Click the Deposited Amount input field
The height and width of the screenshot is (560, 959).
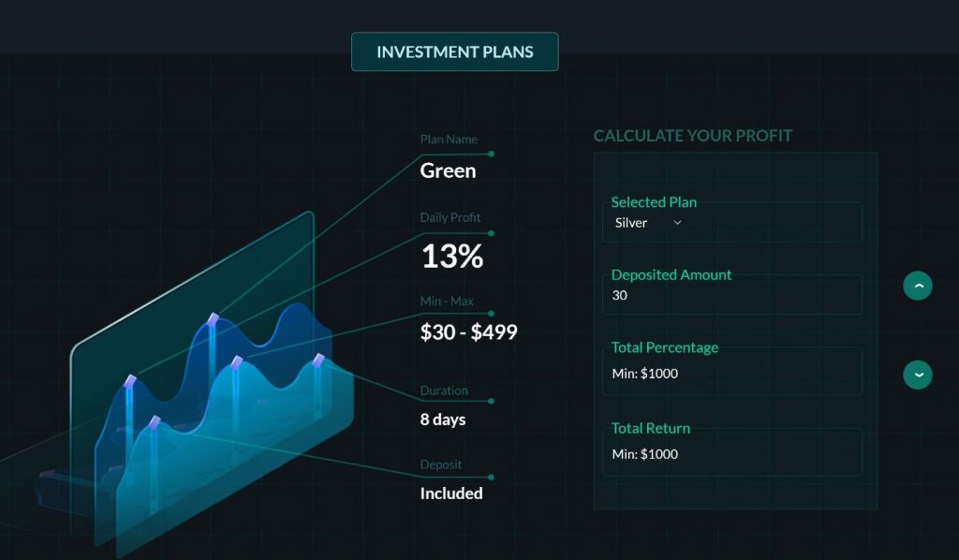[732, 295]
